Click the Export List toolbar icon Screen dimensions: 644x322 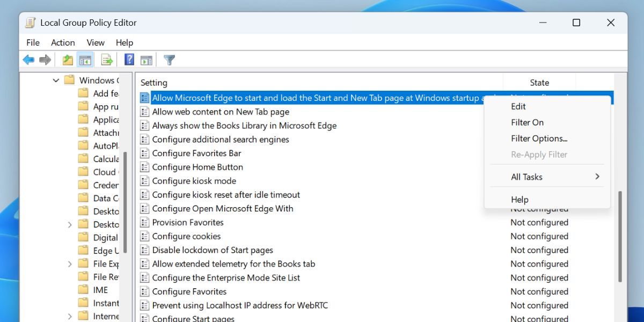[x=107, y=59]
